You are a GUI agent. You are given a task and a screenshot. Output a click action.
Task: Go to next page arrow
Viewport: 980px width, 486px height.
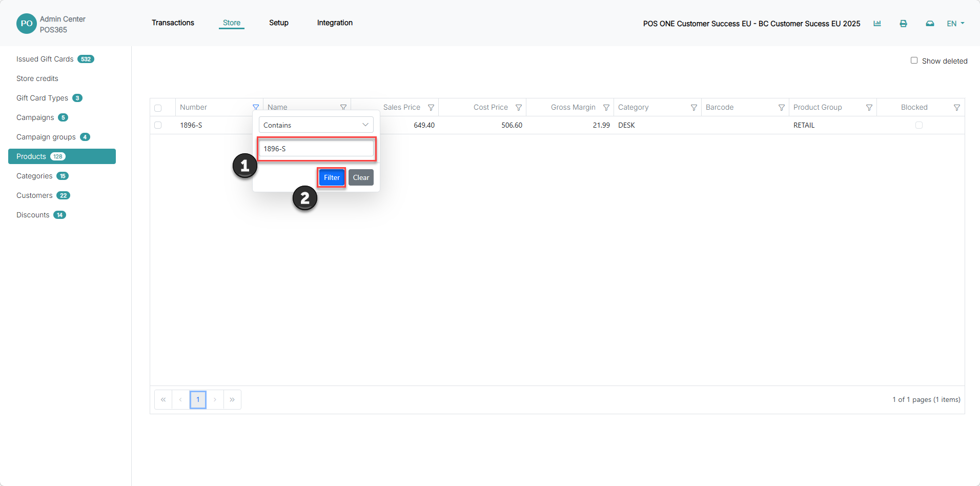[215, 399]
